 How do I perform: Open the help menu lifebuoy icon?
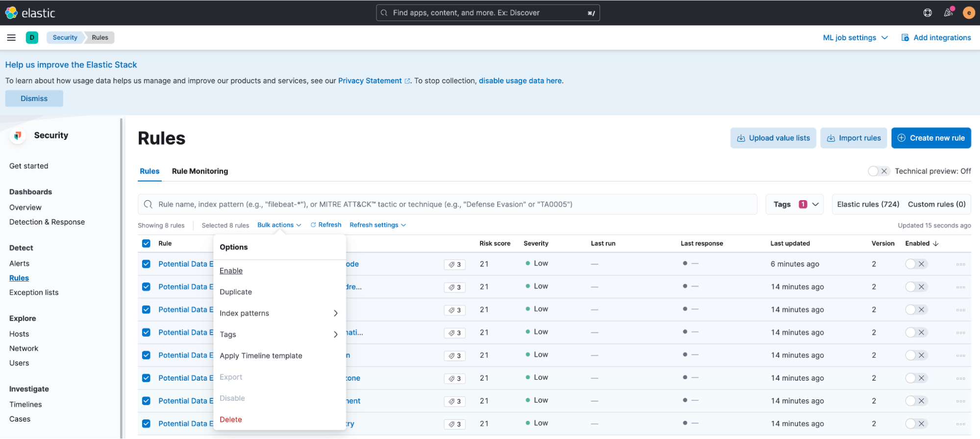pos(928,13)
